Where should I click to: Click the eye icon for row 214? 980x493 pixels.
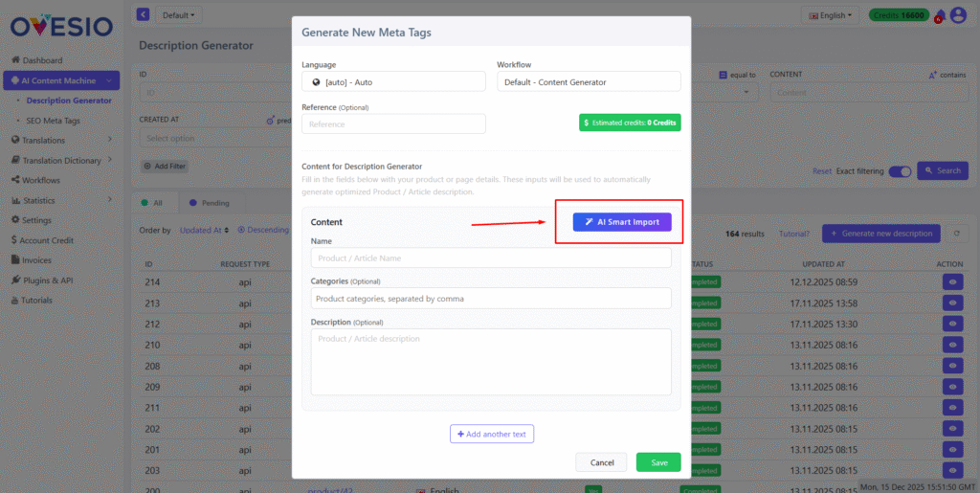click(x=953, y=282)
